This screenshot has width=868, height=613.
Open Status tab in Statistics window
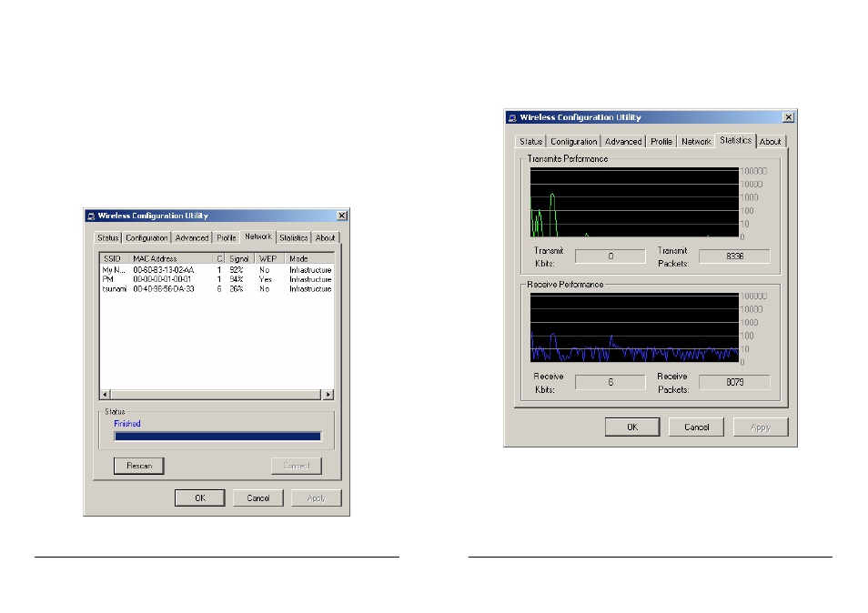pyautogui.click(x=530, y=142)
